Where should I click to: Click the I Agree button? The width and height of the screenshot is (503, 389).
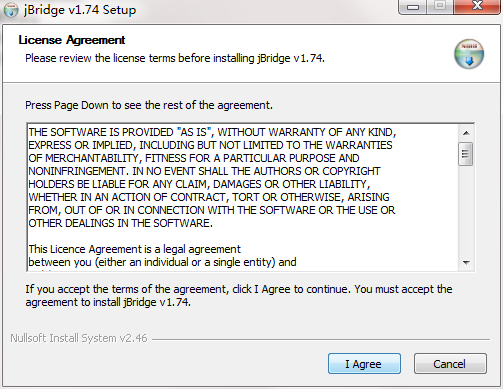(x=364, y=363)
